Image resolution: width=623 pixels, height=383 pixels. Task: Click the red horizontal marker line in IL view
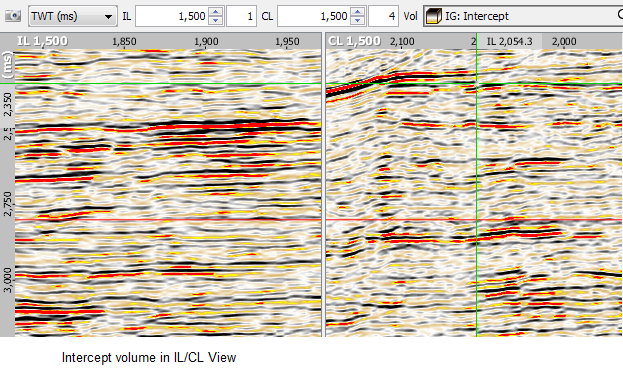click(168, 219)
